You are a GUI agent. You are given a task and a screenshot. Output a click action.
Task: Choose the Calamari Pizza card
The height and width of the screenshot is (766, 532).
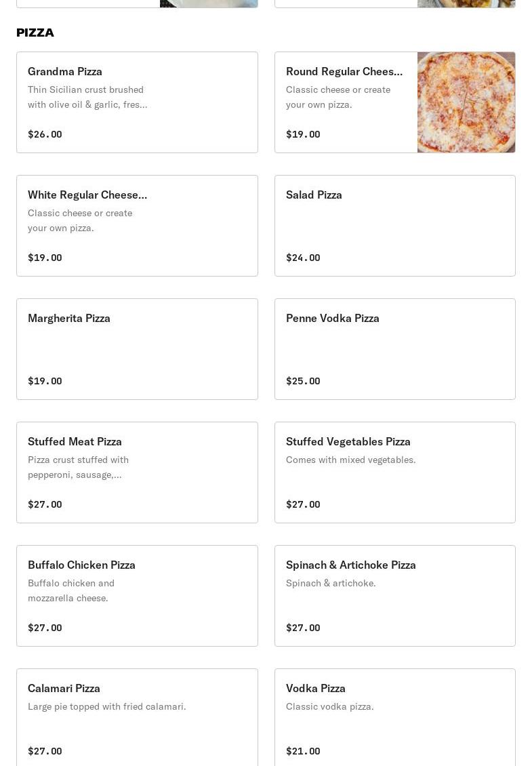click(x=137, y=719)
